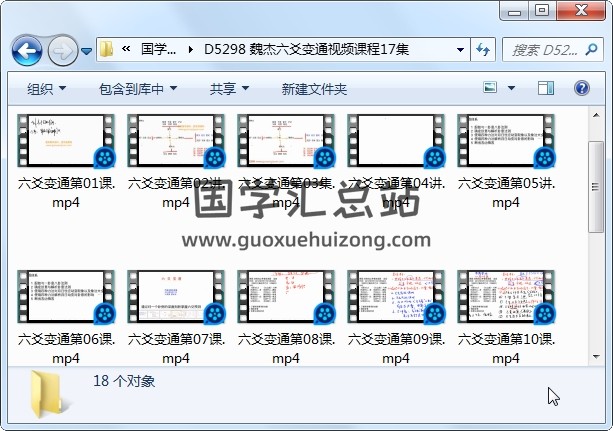Click the folder icon in address bar
The image size is (613, 431).
[x=106, y=49]
